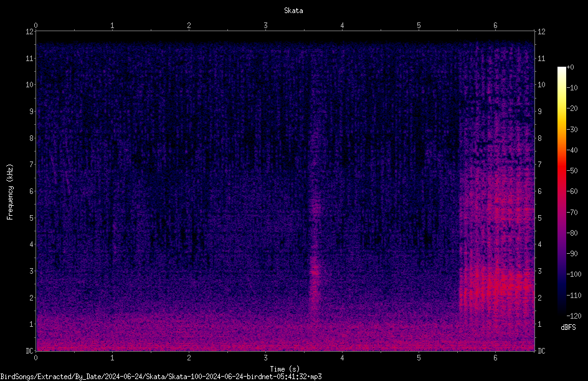Click the 6 second mark on top axis
The height and width of the screenshot is (381, 588).
pyautogui.click(x=495, y=26)
